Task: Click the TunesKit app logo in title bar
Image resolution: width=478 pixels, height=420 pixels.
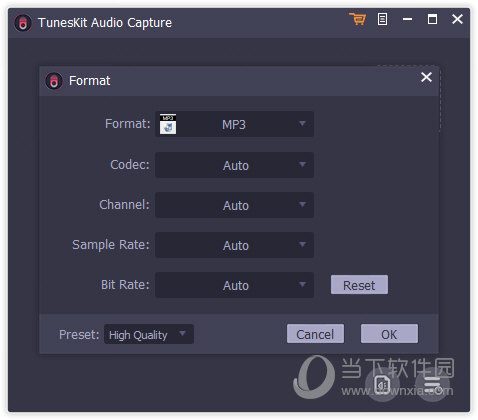Action: pos(23,23)
